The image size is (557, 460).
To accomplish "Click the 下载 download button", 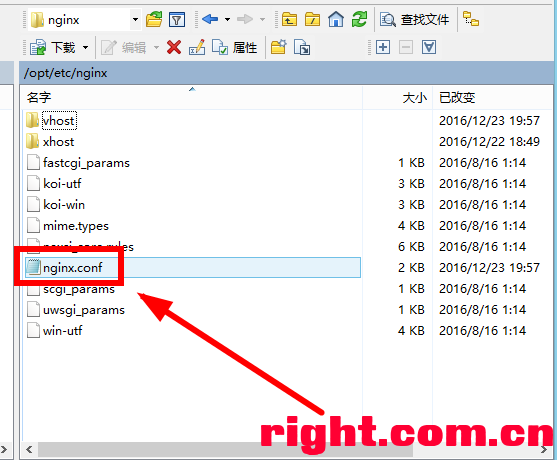I will click(x=53, y=47).
